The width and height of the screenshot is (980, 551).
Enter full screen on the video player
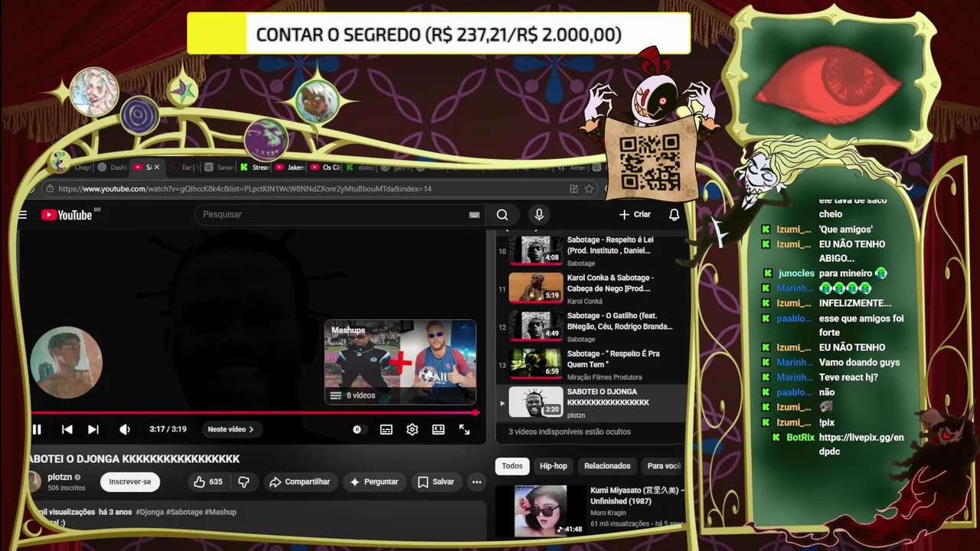tap(464, 429)
